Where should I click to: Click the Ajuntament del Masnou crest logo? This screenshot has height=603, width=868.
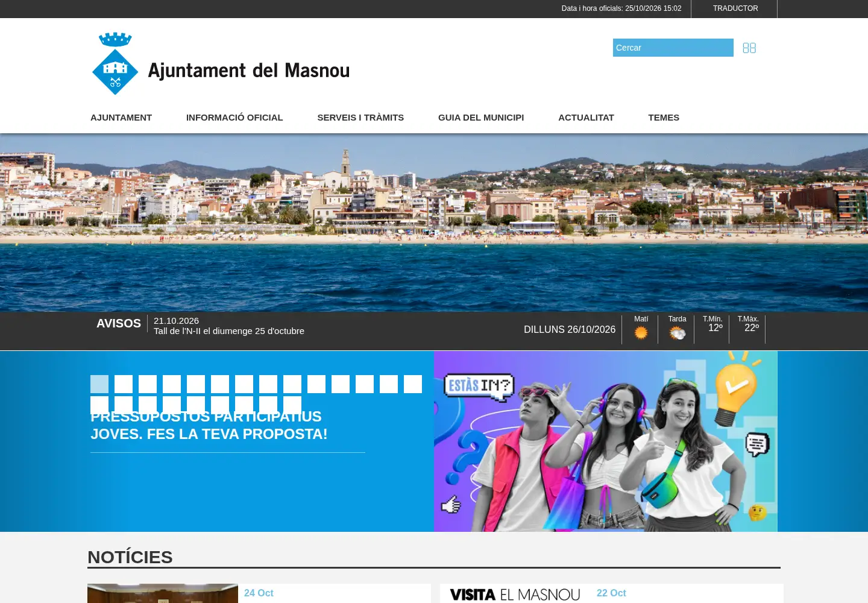click(115, 64)
